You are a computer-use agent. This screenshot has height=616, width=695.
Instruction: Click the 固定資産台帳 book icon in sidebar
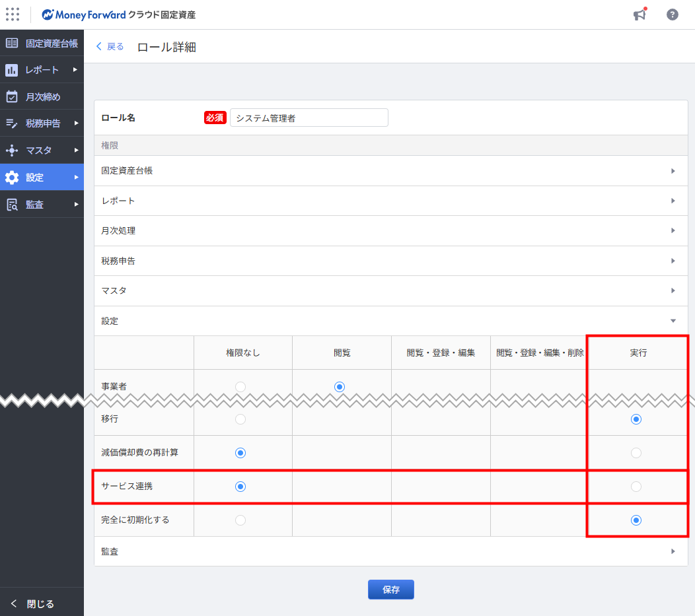pos(12,44)
